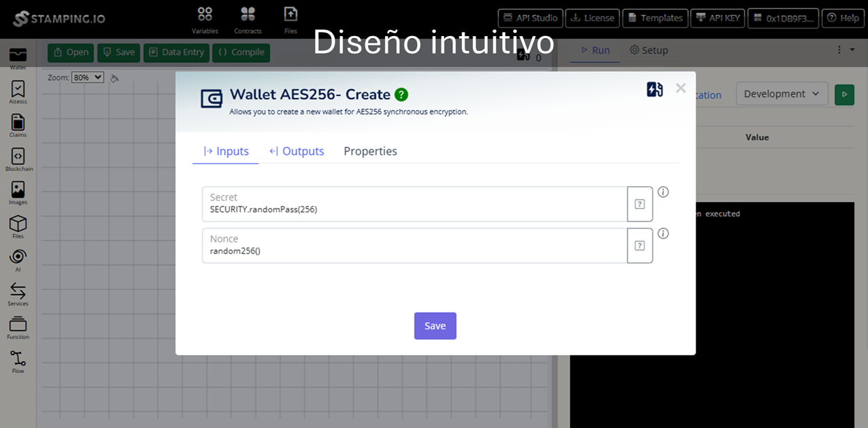Viewport: 868px width, 428px height.
Task: Open the AI section from the sidebar
Action: pos(18,257)
